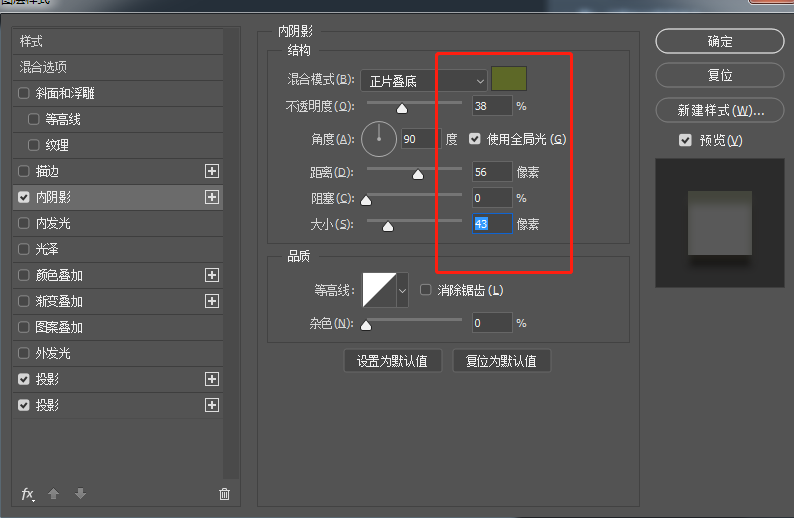Open 等高线 contour picker arrow
794x518 pixels.
tap(403, 290)
